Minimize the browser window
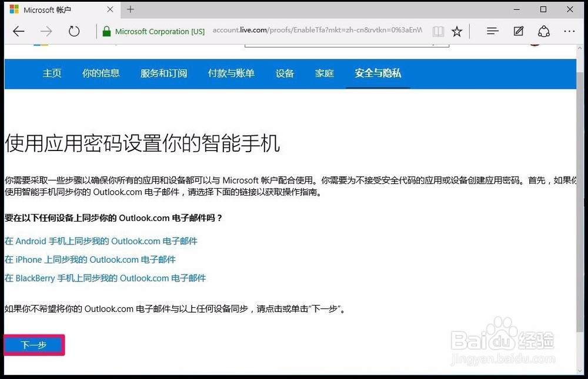This screenshot has width=588, height=379. coord(517,9)
